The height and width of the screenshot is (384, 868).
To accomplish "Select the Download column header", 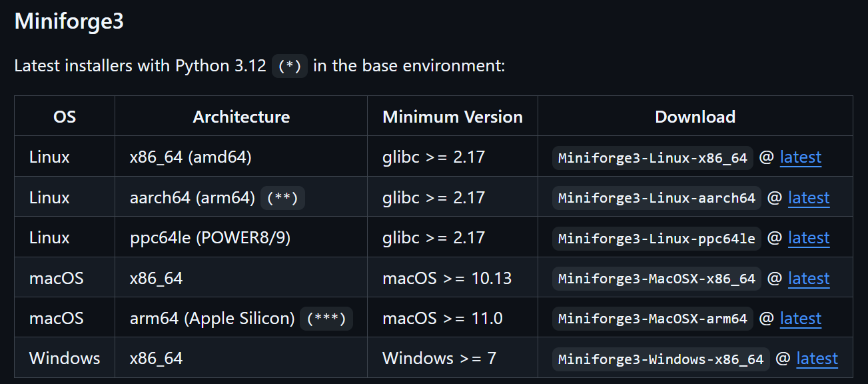I will coord(695,116).
